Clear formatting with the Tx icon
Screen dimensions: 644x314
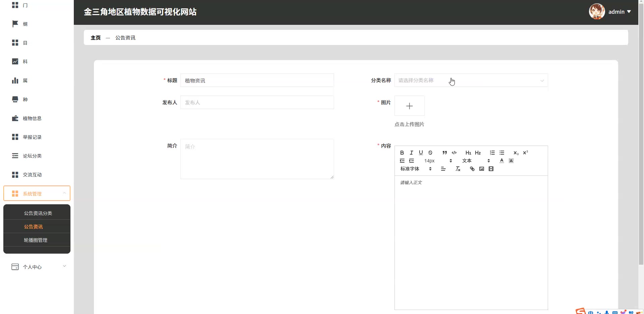coord(458,169)
